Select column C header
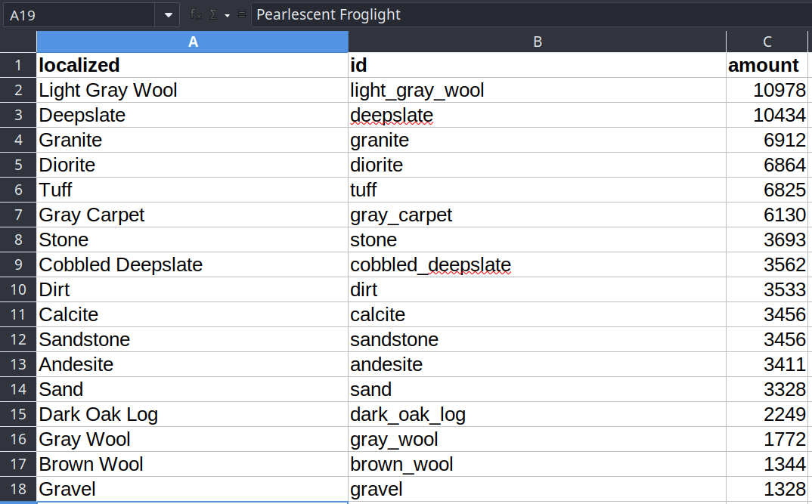Image resolution: width=812 pixels, height=504 pixels. [767, 42]
